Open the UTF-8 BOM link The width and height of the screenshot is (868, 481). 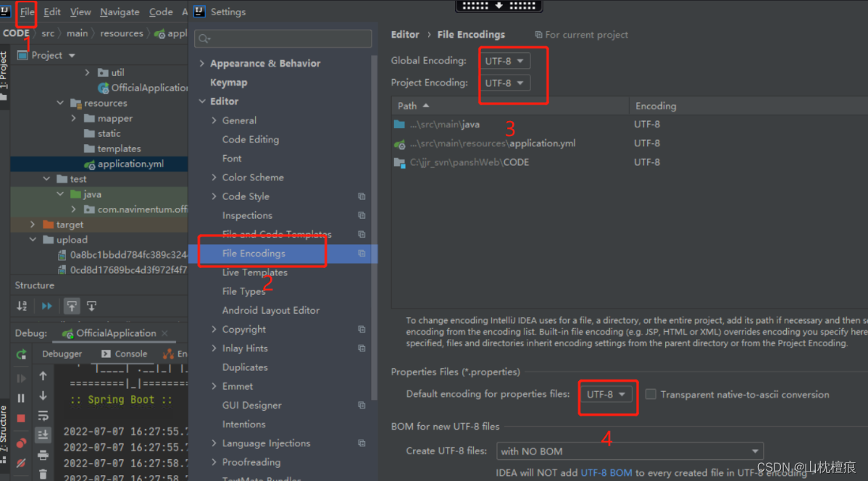(606, 472)
